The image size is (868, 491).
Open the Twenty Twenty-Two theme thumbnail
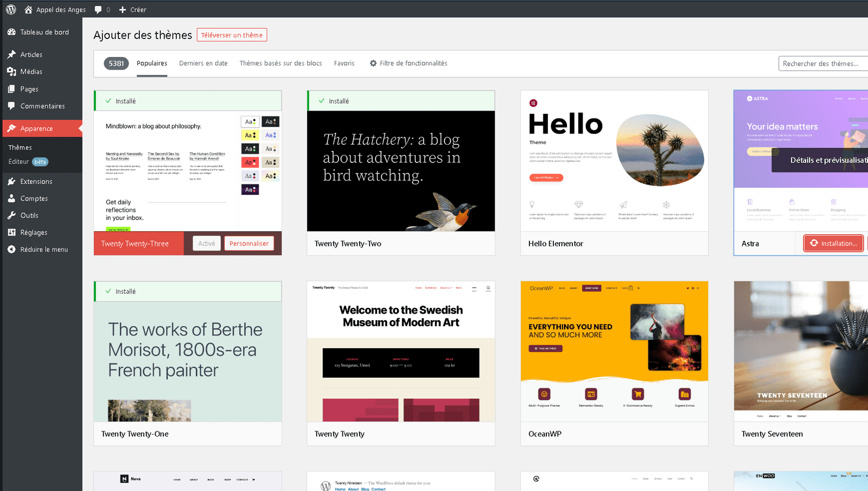pos(401,171)
